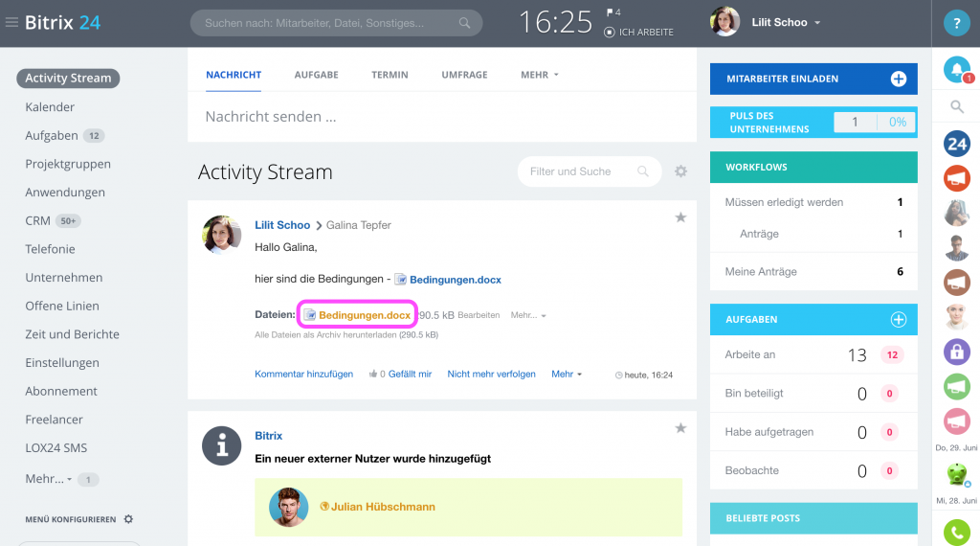Click in the Nachricht senden field
The height and width of the screenshot is (546, 980).
tap(442, 117)
